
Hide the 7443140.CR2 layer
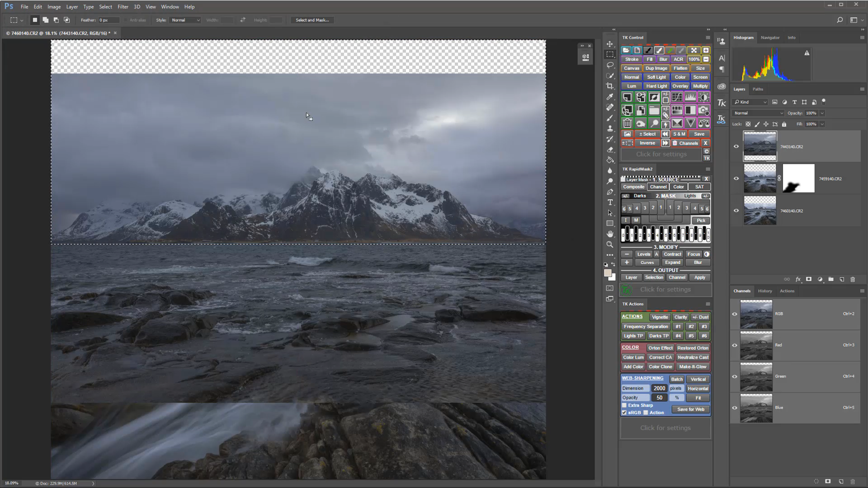[x=736, y=146]
